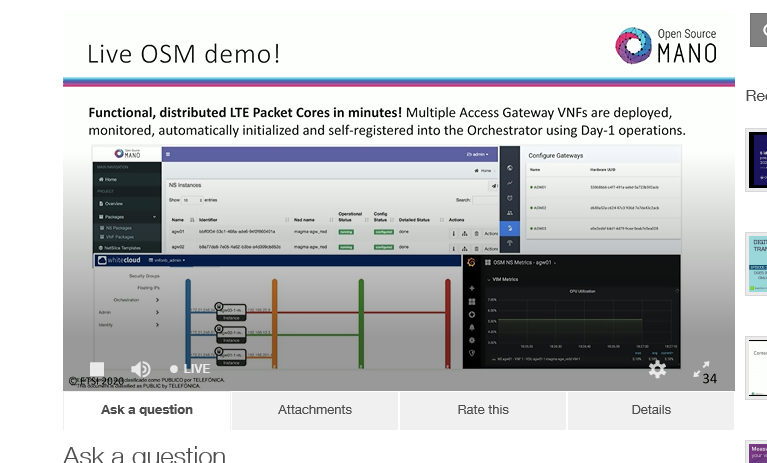Select Home in the OSM navigation sidebar
767x463 pixels.
tap(108, 179)
